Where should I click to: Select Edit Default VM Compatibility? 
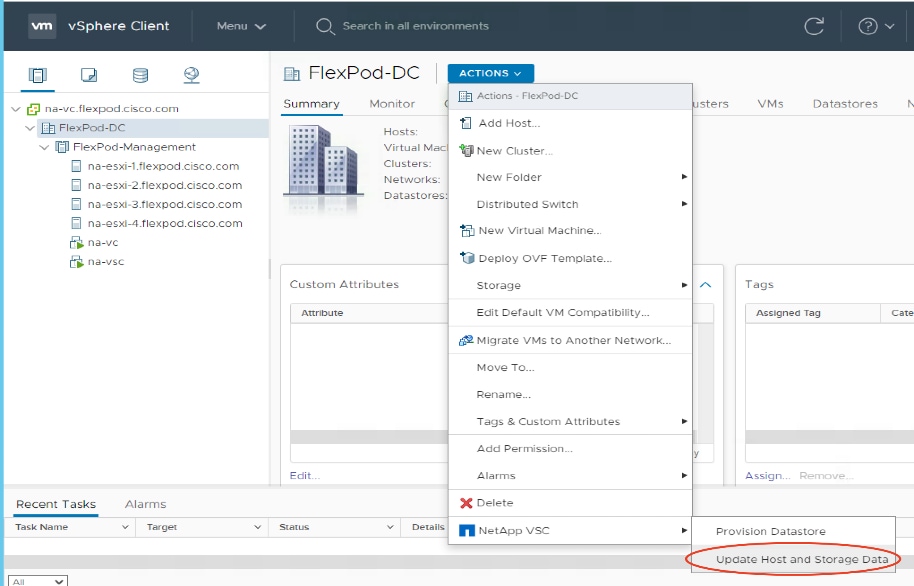pos(570,313)
